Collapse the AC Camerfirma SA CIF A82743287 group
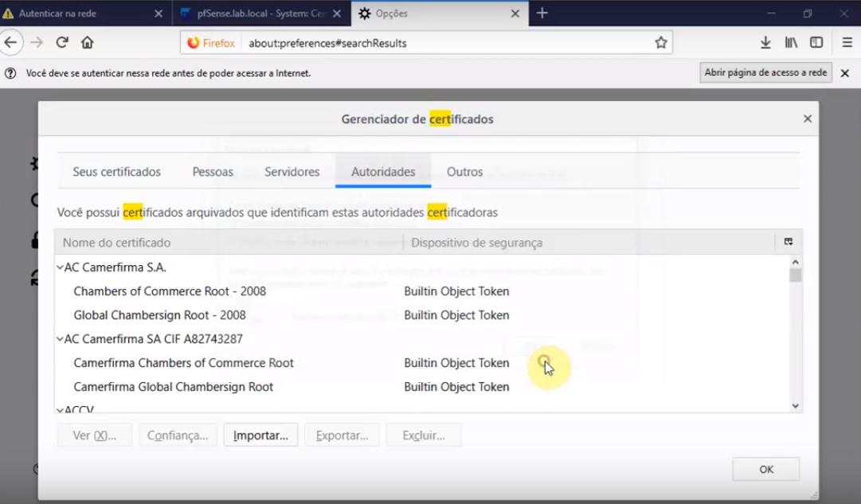 pos(60,338)
